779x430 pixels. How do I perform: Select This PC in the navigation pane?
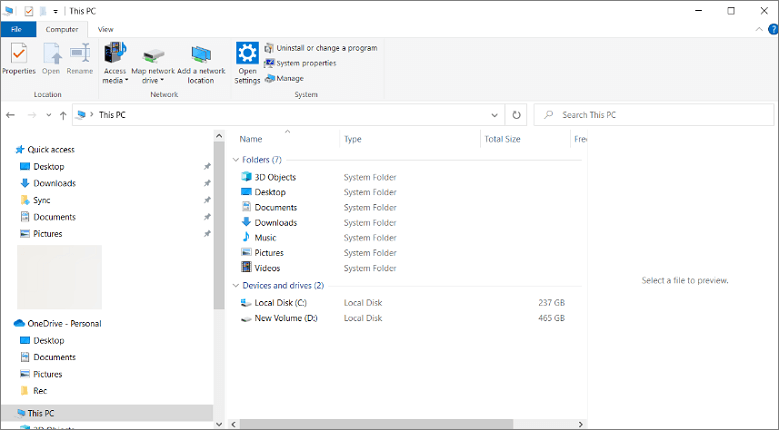107,413
